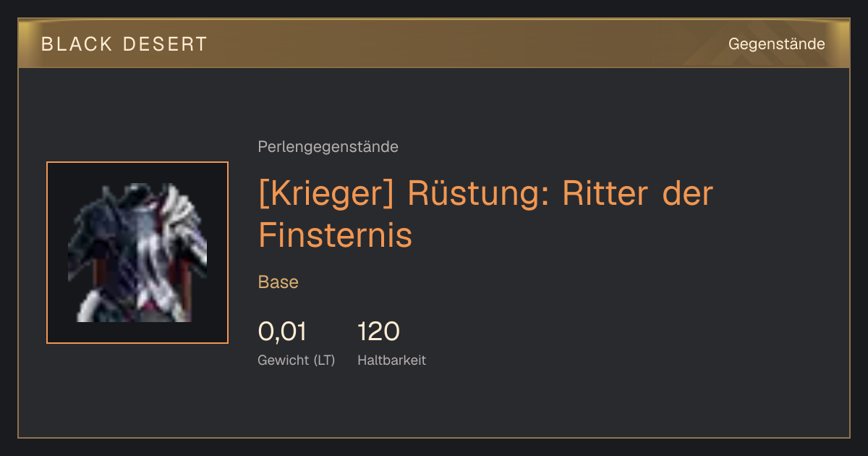Click the Ritter der Finsternis armor icon
The image size is (868, 456).
[x=137, y=253]
